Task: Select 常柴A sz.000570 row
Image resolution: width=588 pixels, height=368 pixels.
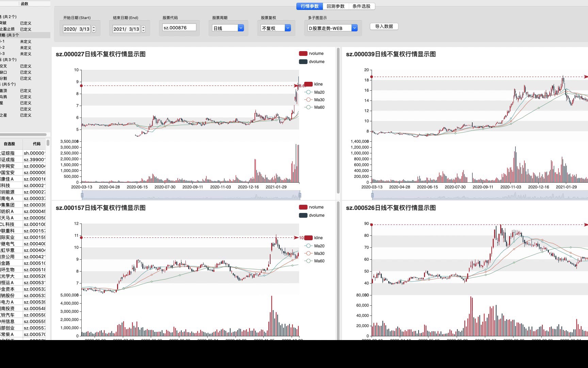Action: 23,334
